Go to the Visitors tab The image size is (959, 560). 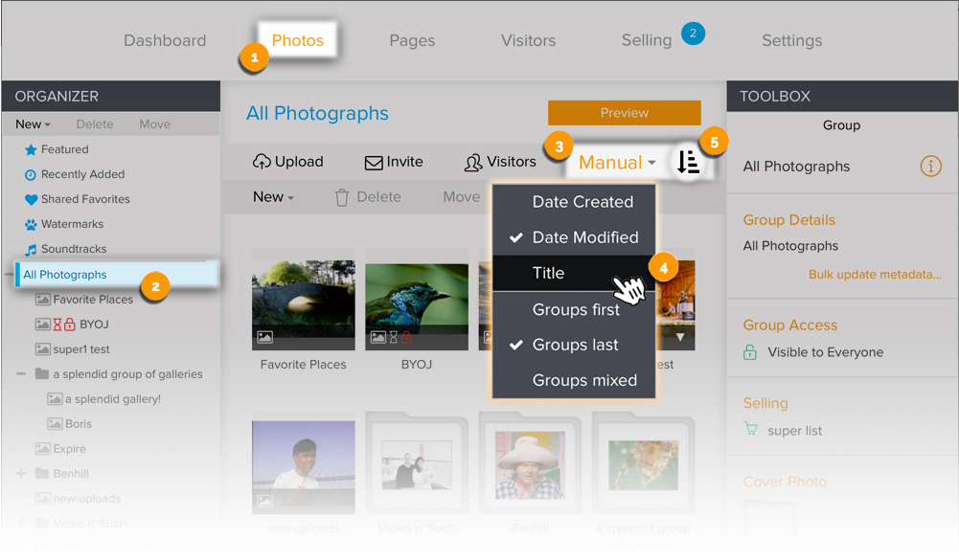pyautogui.click(x=529, y=40)
